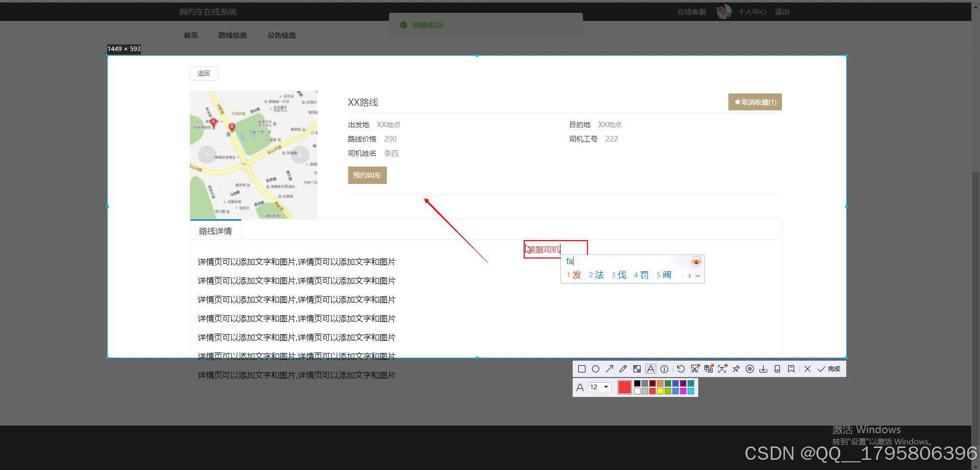
Task: Click the 预约叫车 booking button
Action: pos(367,175)
